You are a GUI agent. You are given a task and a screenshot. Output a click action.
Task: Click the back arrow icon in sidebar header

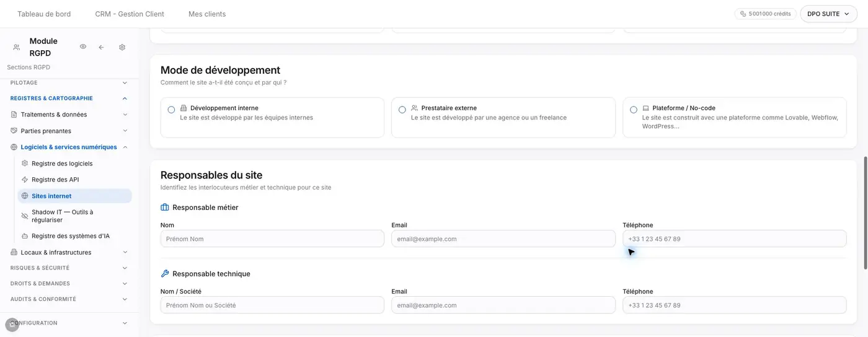click(x=102, y=47)
